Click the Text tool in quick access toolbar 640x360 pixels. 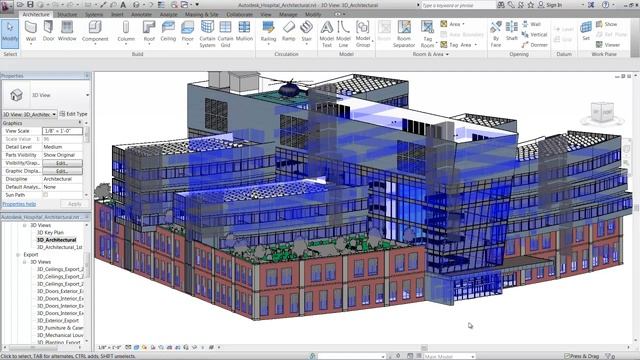[123, 4]
